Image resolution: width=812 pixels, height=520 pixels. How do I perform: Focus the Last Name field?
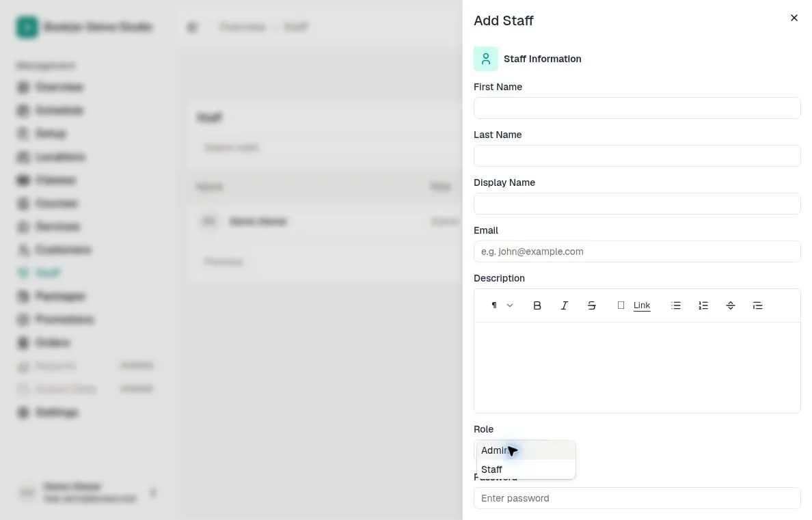tap(637, 156)
